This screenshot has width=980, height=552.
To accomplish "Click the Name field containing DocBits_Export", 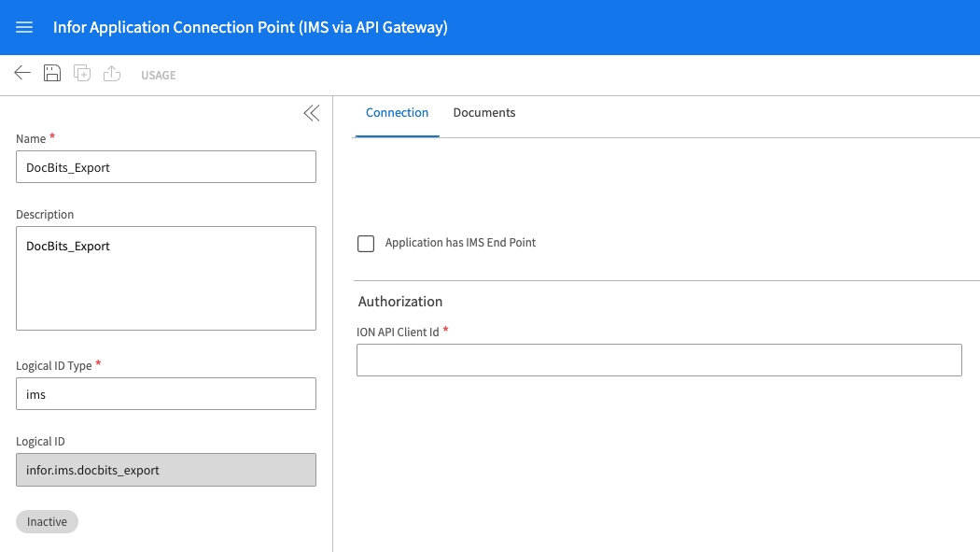I will click(x=166, y=167).
